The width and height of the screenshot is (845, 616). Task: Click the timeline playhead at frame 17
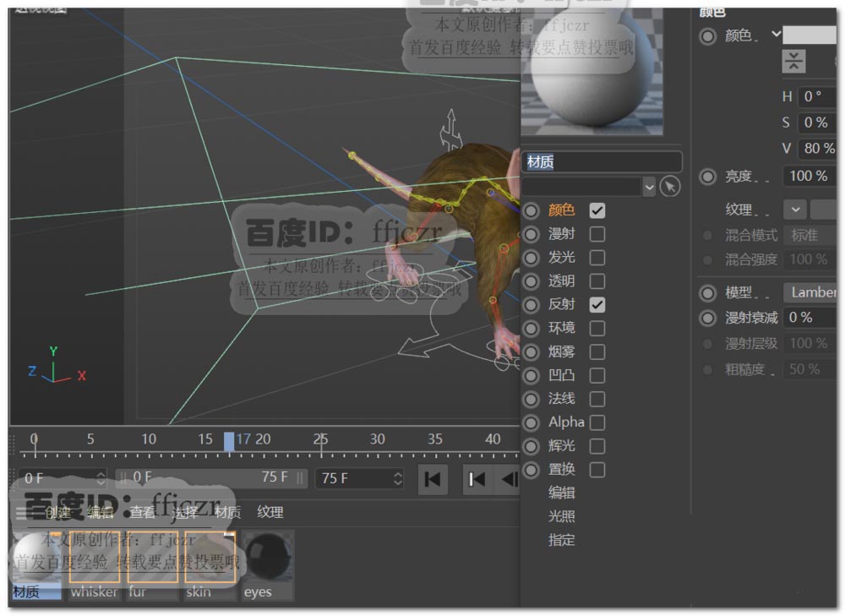229,441
